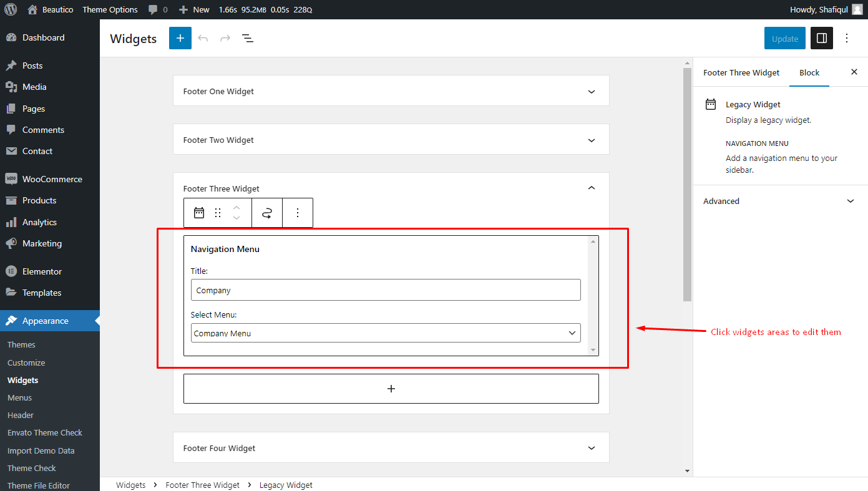Click the Howdy, Shafiqul account menu

click(826, 9)
